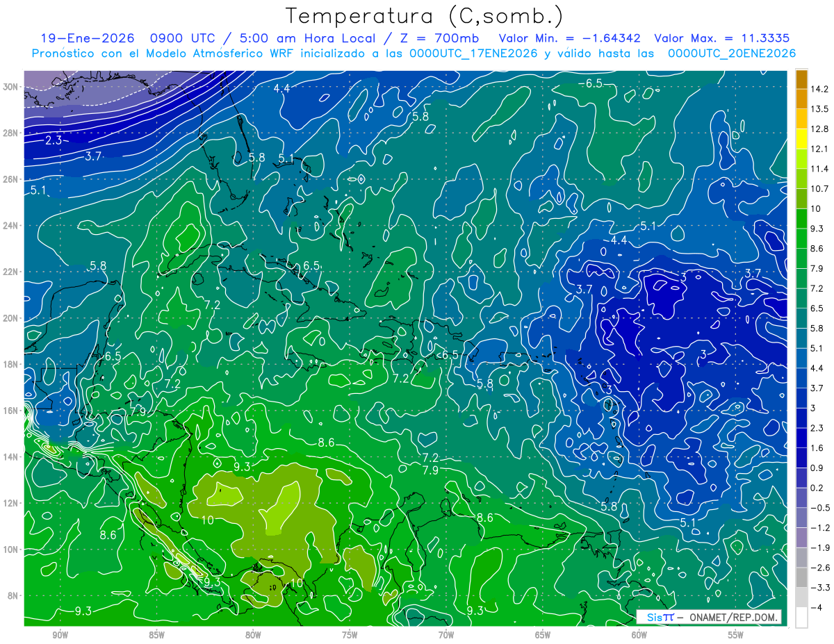
Task: Click the colorbar legend value "11.4"
Action: click(x=819, y=169)
